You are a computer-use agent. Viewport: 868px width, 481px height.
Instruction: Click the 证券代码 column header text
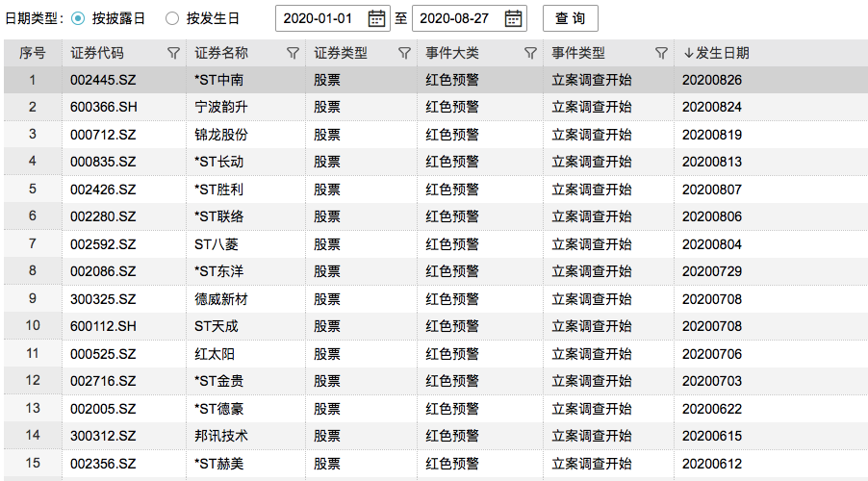(97, 53)
